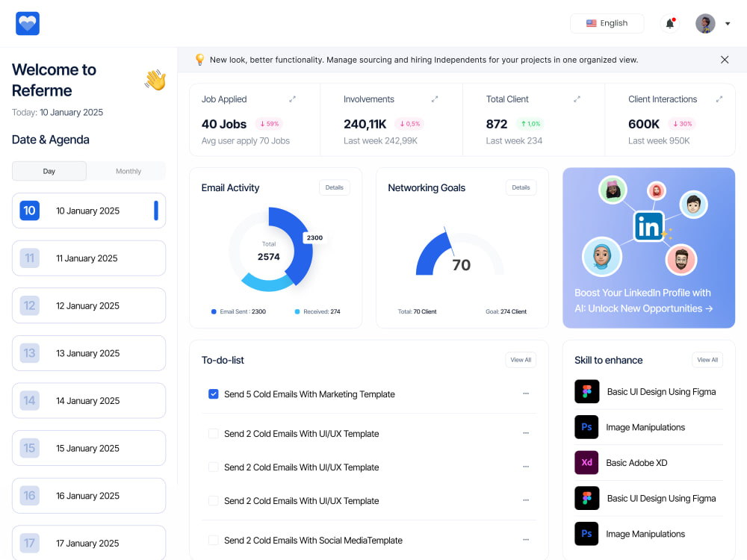The width and height of the screenshot is (747, 560).
Task: Select 12 January 2025 agenda entry
Action: tap(89, 305)
